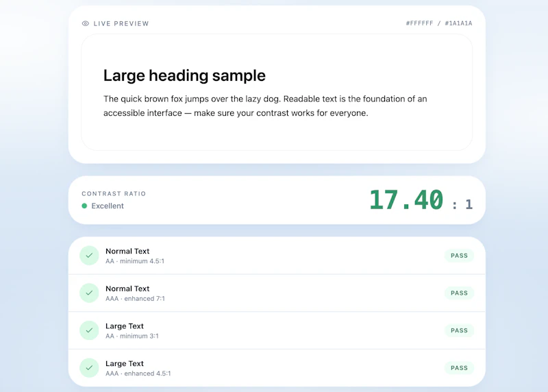Screen dimensions: 548x392
Task: Click 'AA · minimum 4.5:1' subtitle
Action: pyautogui.click(x=135, y=261)
